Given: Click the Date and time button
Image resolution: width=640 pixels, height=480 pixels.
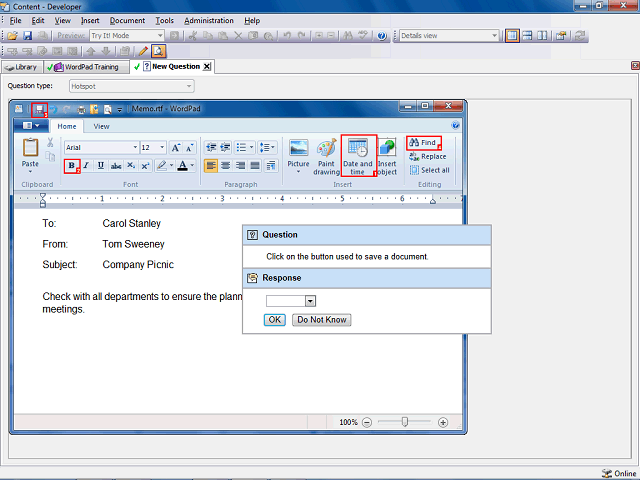Looking at the screenshot, I should 358,156.
